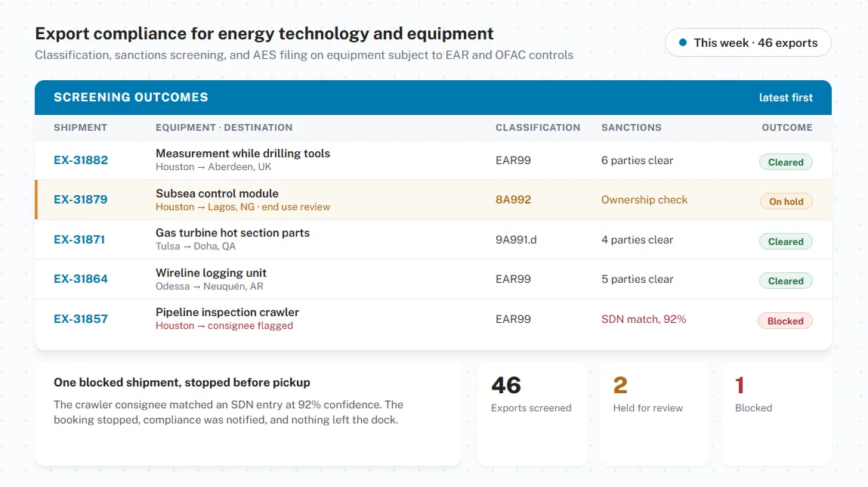The width and height of the screenshot is (868, 487).
Task: Click the Cleared badge for EX-31864
Action: [x=786, y=281]
